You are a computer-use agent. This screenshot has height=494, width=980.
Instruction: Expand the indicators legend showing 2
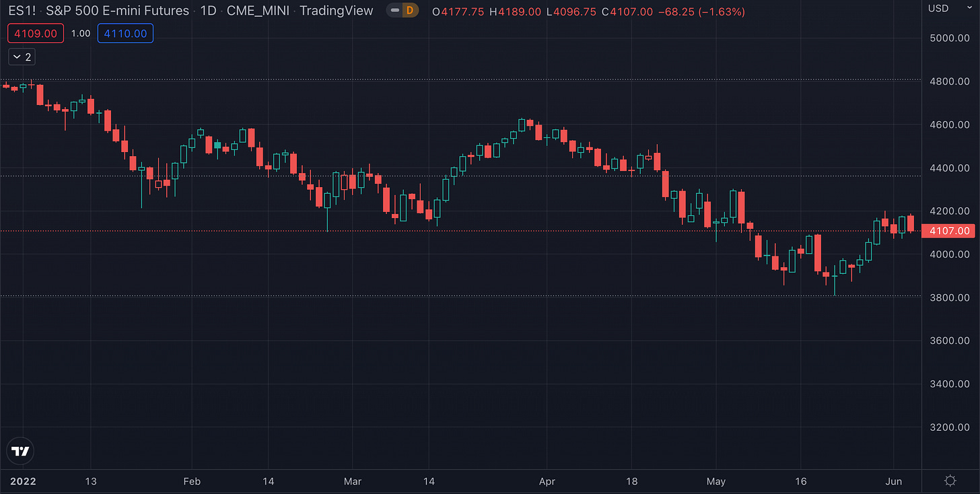click(x=22, y=57)
